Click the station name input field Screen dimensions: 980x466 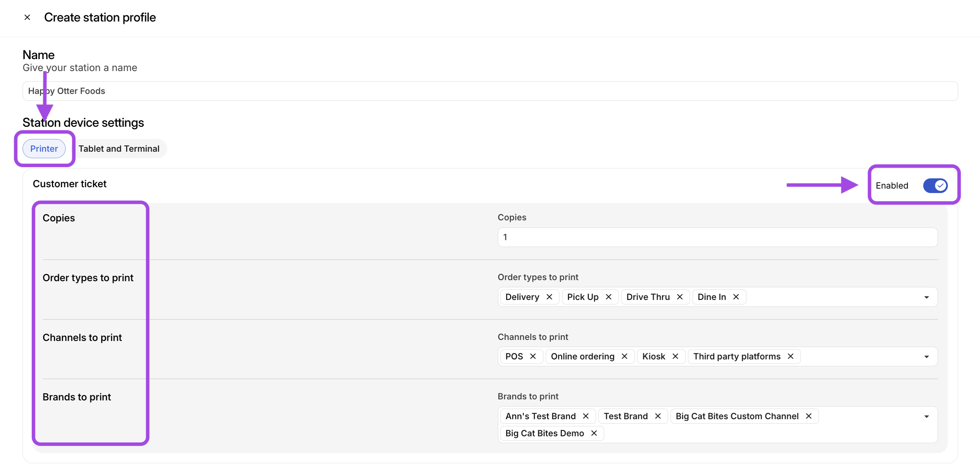click(490, 91)
